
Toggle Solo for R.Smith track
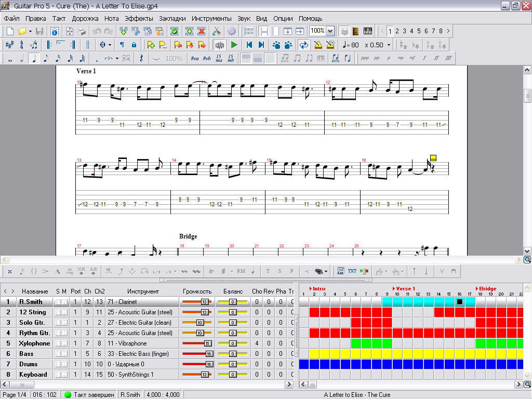point(58,302)
